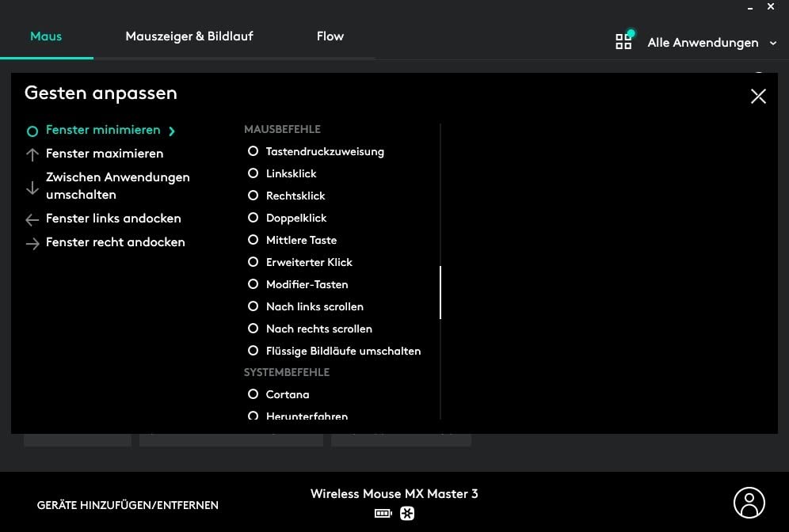Viewport: 789px width, 532px height.
Task: Click Fenster links andocken label
Action: point(113,218)
